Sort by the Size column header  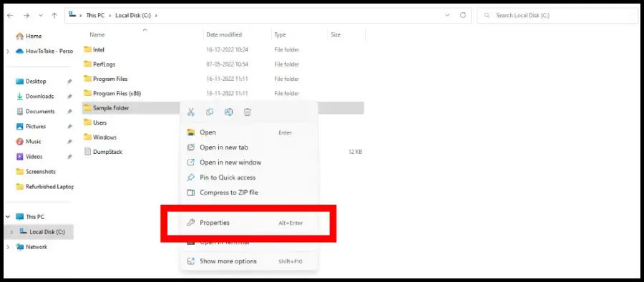click(336, 35)
